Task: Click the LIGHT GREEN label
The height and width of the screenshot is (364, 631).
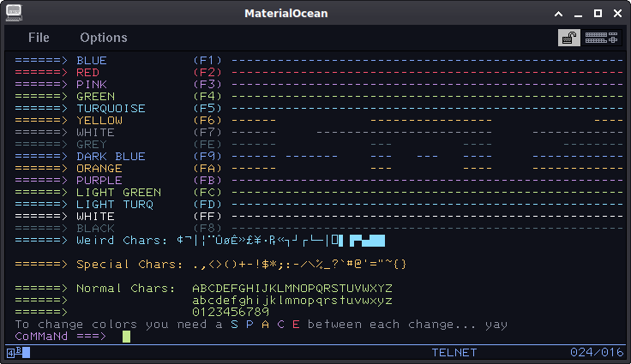Action: point(118,192)
